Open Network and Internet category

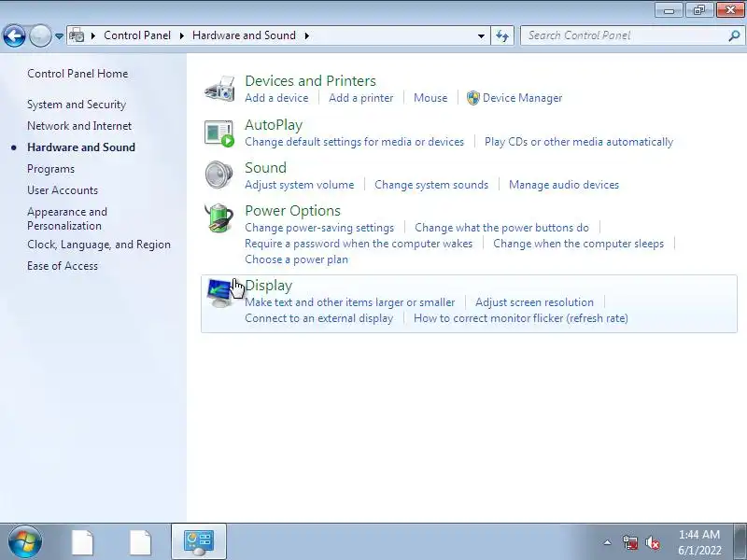pyautogui.click(x=79, y=126)
